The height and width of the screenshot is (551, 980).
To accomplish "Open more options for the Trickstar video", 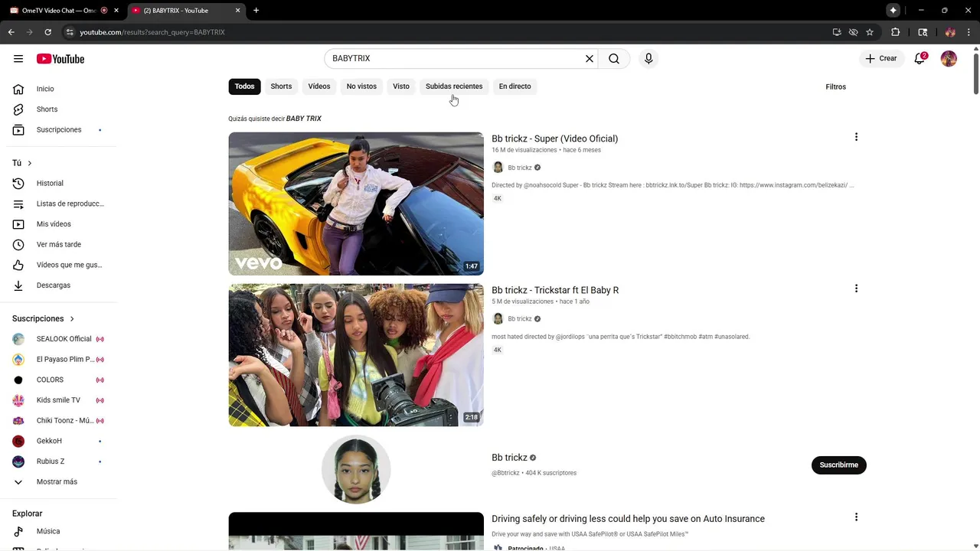I will (856, 289).
